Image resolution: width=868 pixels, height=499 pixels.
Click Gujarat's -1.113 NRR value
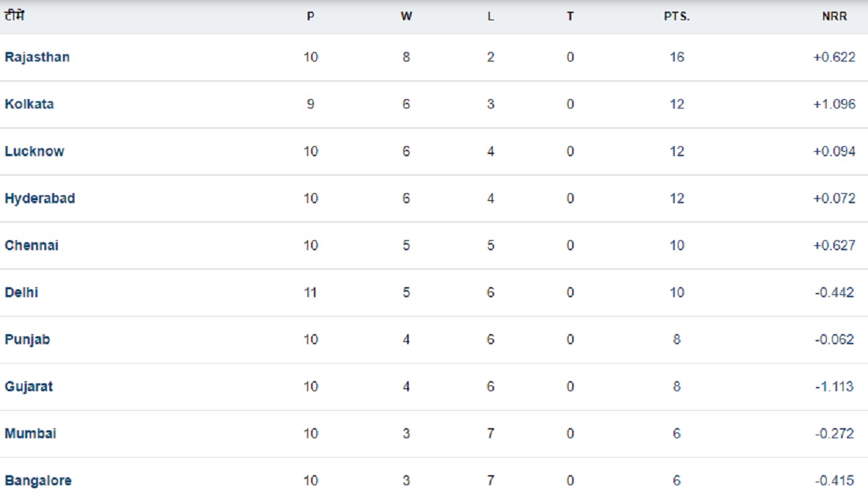[x=834, y=386]
